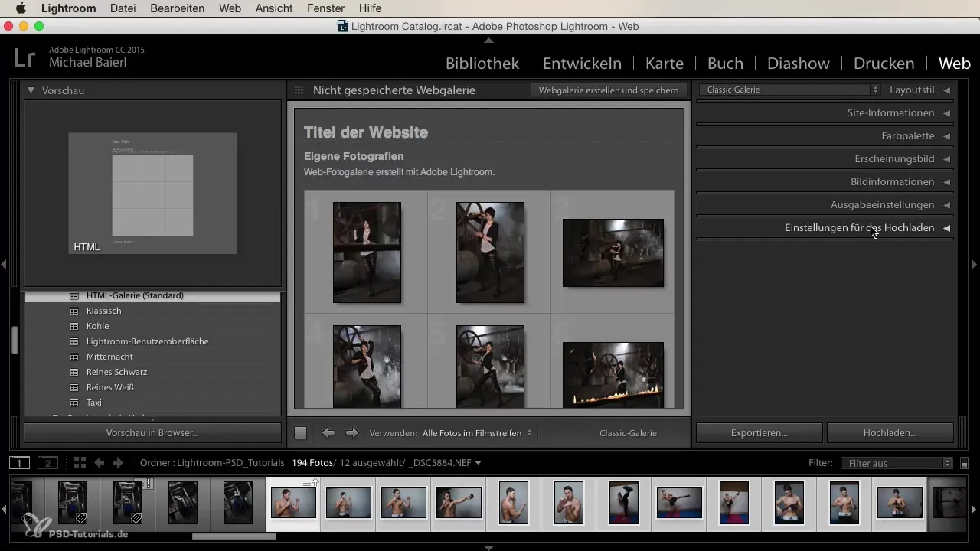Select second window display button 2
980x551 pixels.
pos(47,463)
